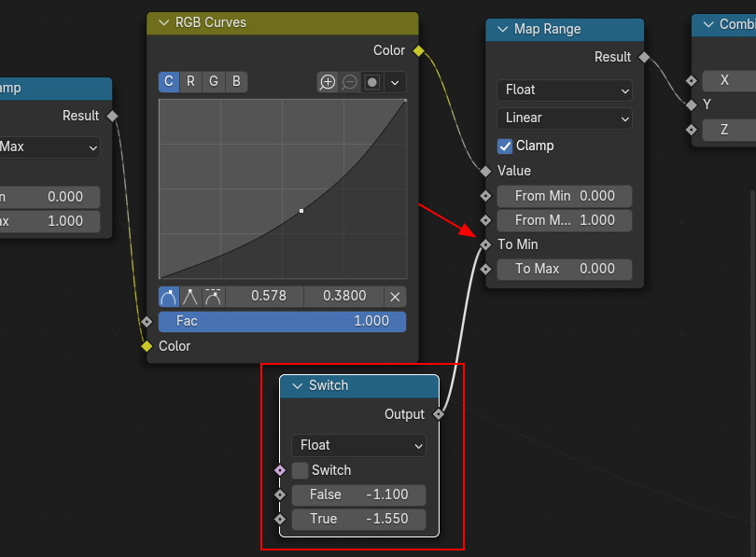This screenshot has width=756, height=557.
Task: Collapse the Switch node
Action: coord(298,385)
